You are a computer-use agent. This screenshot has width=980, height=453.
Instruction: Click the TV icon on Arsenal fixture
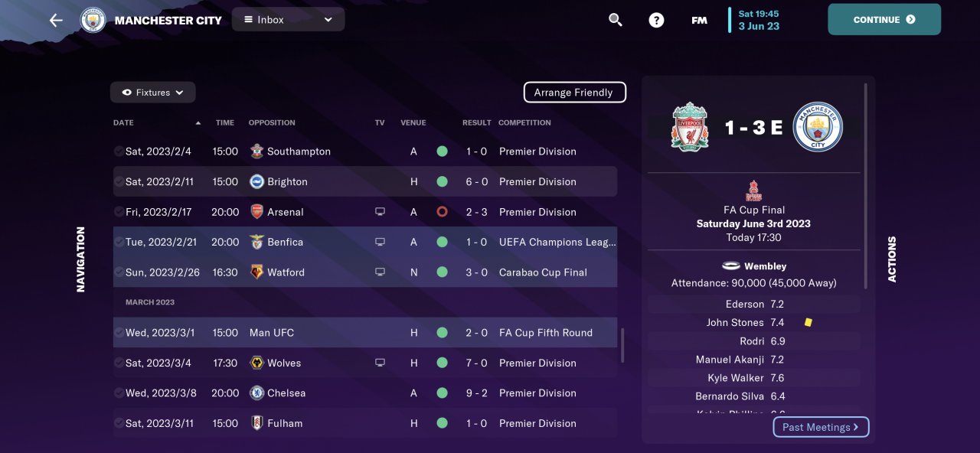pos(380,212)
